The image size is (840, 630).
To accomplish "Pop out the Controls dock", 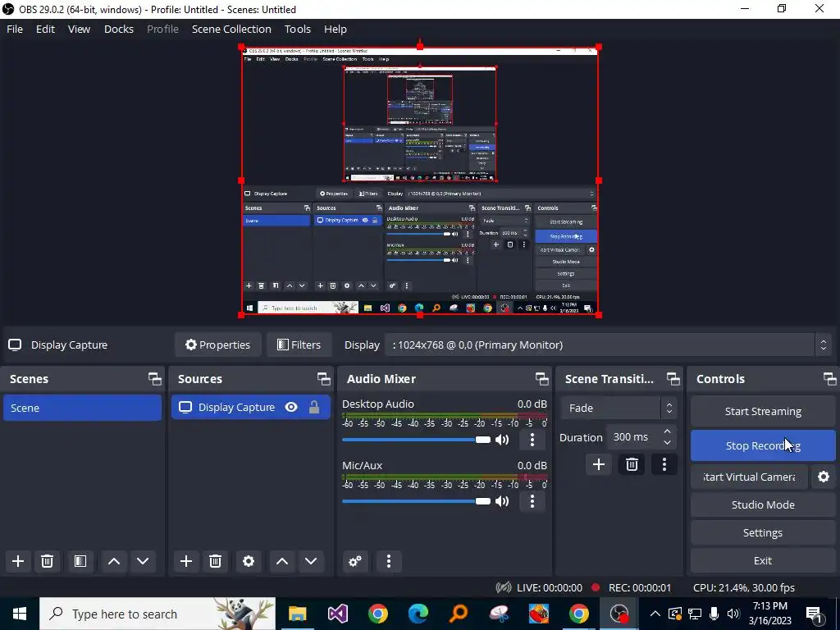I will pos(830,379).
